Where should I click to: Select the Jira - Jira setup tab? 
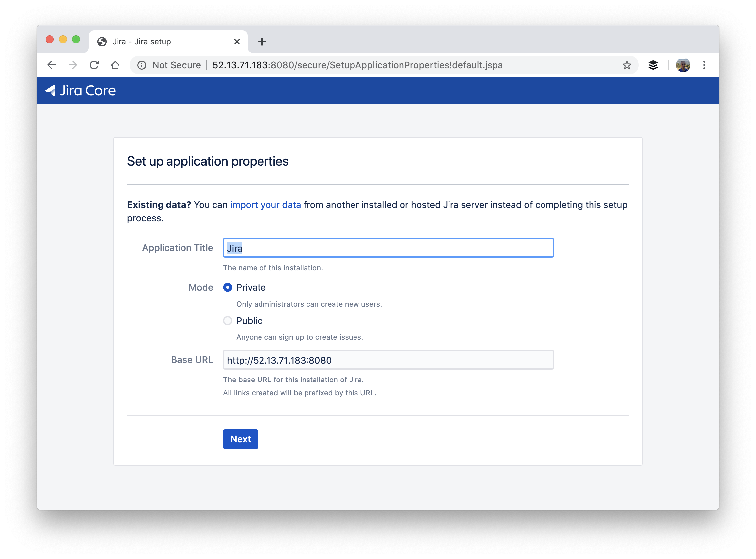(168, 42)
